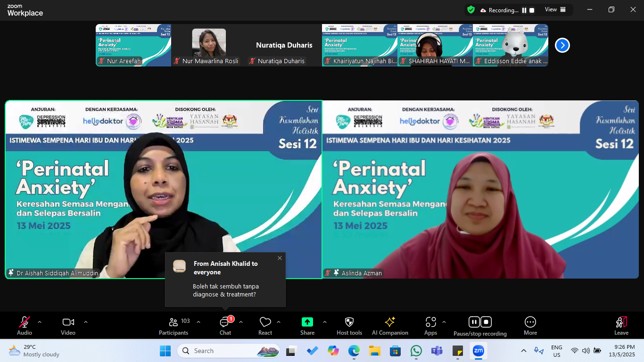Screen dimensions: 644x362
Task: Select Eddisson Eddie's video thumbnail
Action: [511, 45]
